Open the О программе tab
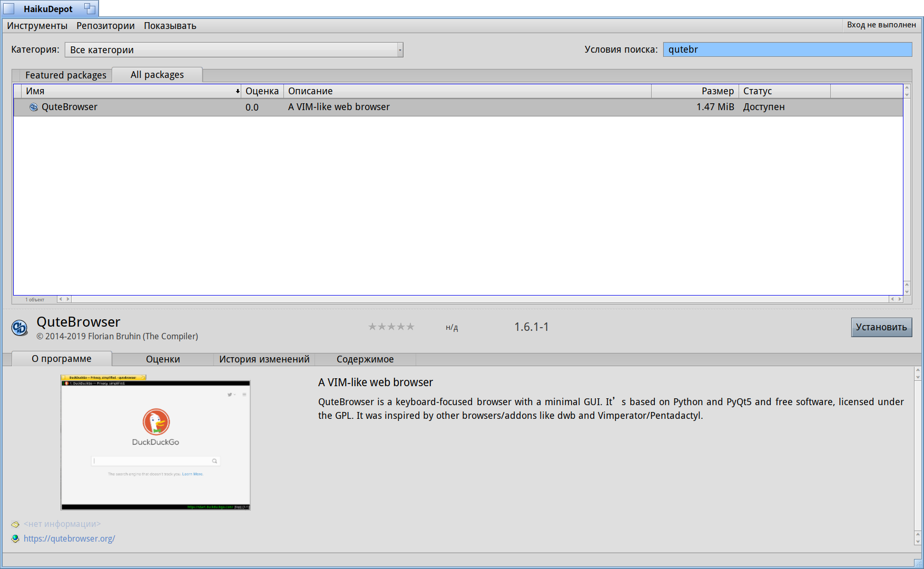The height and width of the screenshot is (569, 924). point(62,359)
